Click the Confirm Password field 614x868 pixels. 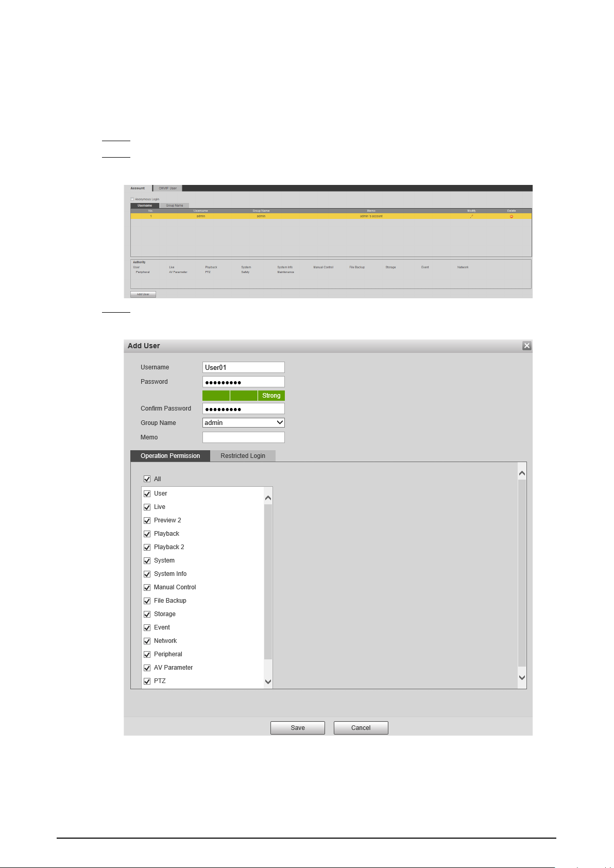pyautogui.click(x=244, y=409)
